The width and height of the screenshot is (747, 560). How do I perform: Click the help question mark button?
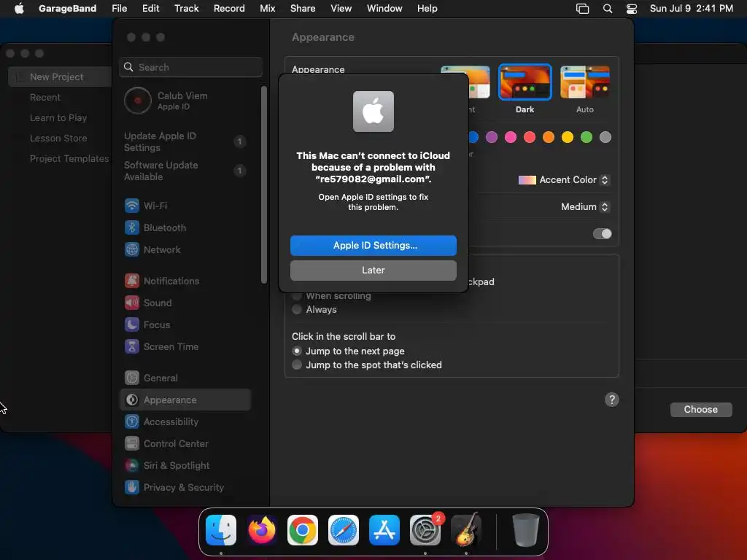612,400
